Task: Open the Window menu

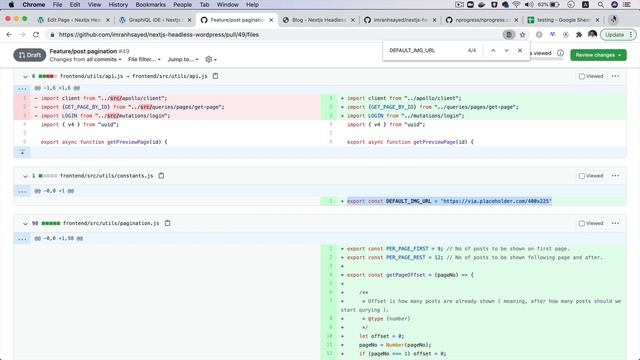Action: 227,5
